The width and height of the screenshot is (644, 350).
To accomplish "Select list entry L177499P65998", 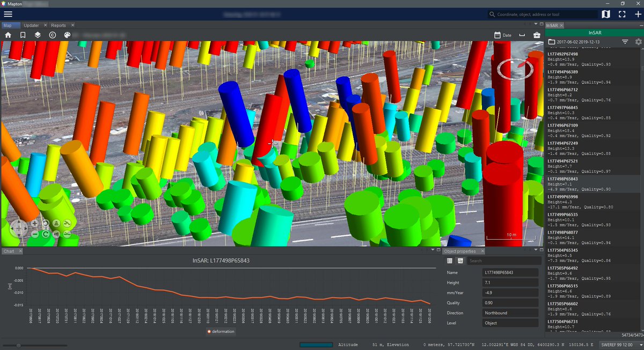I will pos(592,202).
